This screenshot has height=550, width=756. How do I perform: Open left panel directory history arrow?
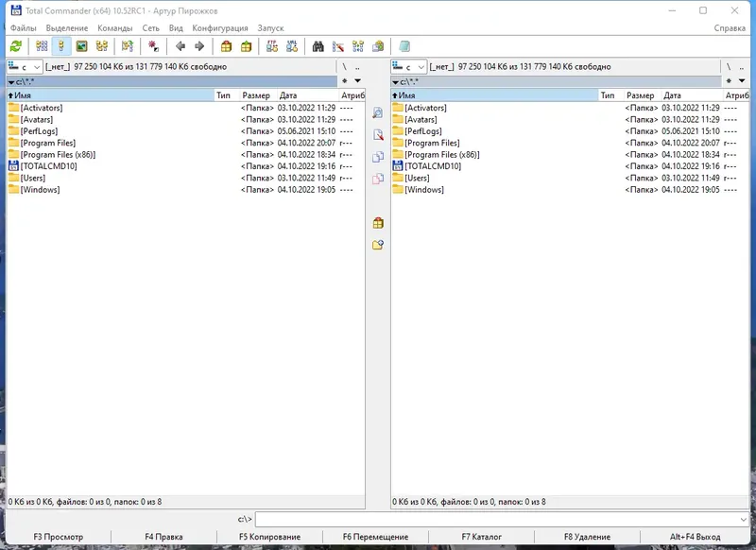tap(358, 81)
